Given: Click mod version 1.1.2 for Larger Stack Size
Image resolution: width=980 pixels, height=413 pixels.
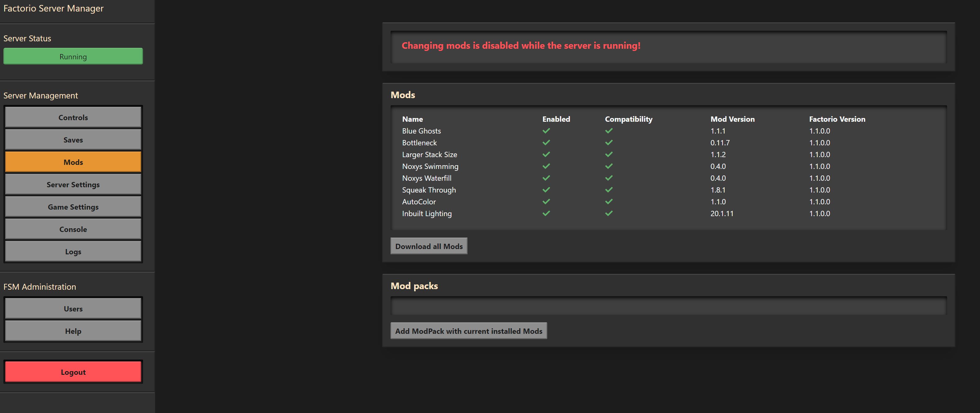Looking at the screenshot, I should [x=718, y=155].
